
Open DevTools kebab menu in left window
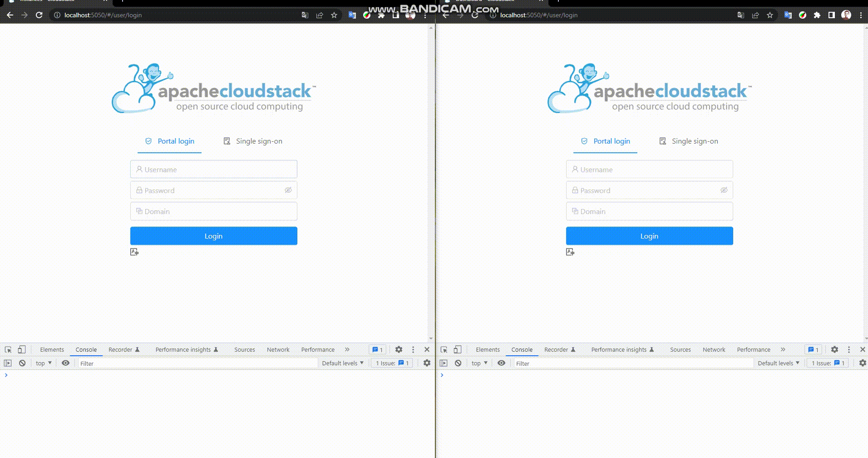413,349
